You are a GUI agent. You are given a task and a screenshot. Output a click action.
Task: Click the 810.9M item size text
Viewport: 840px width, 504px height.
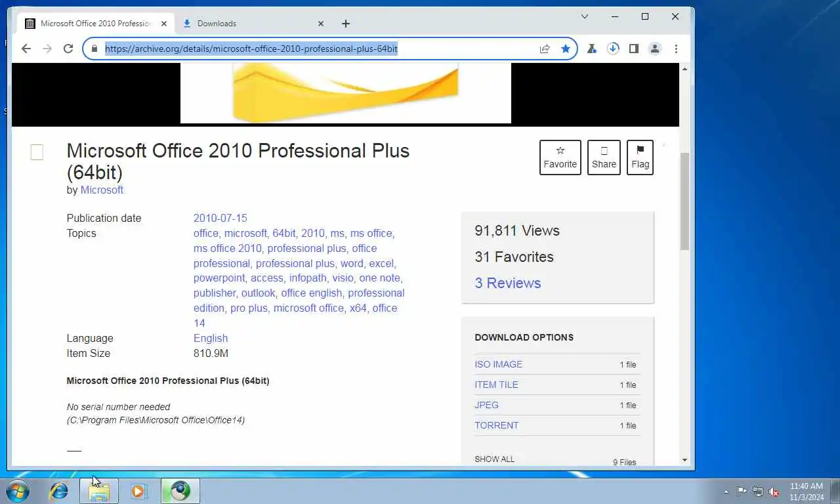tap(211, 353)
